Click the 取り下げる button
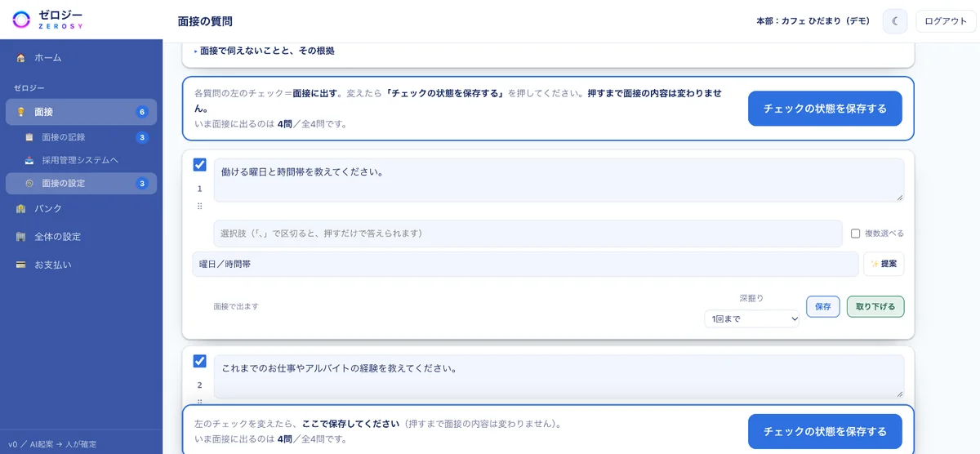Image resolution: width=980 pixels, height=454 pixels. pyautogui.click(x=875, y=306)
